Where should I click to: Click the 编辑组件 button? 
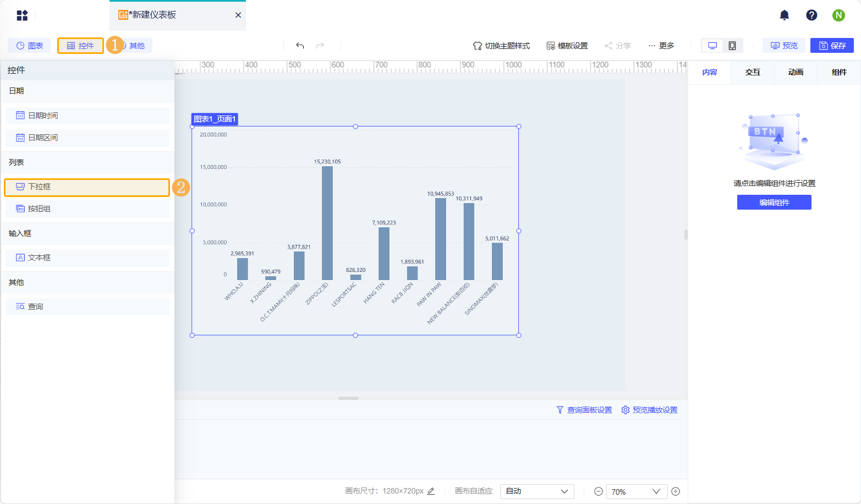coord(774,202)
